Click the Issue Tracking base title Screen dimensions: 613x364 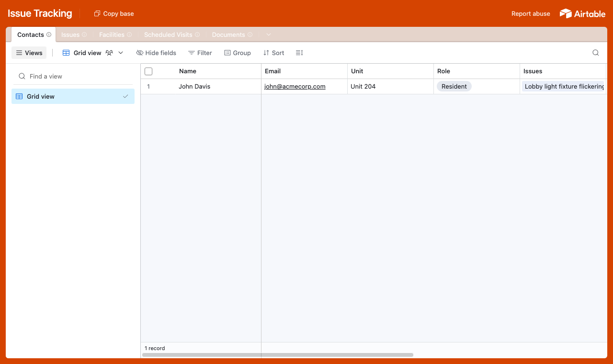(40, 13)
